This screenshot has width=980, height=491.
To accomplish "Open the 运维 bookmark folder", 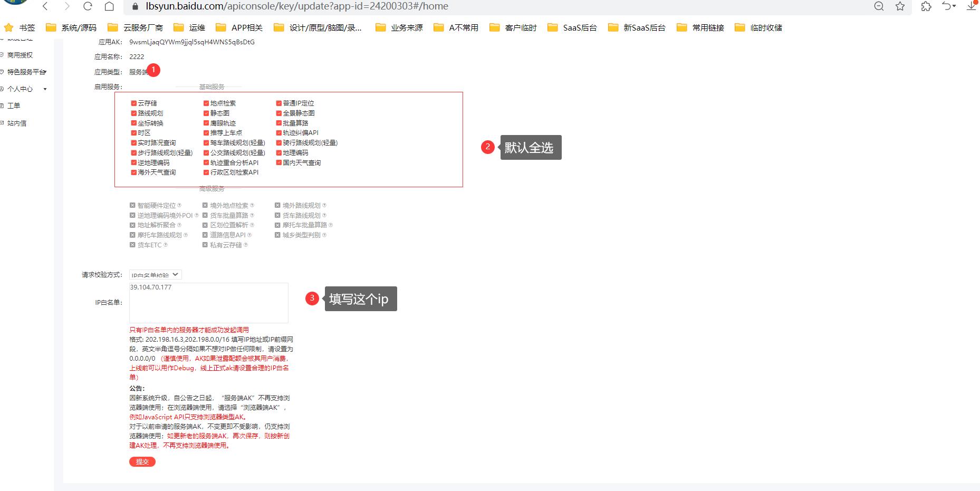I will point(189,27).
